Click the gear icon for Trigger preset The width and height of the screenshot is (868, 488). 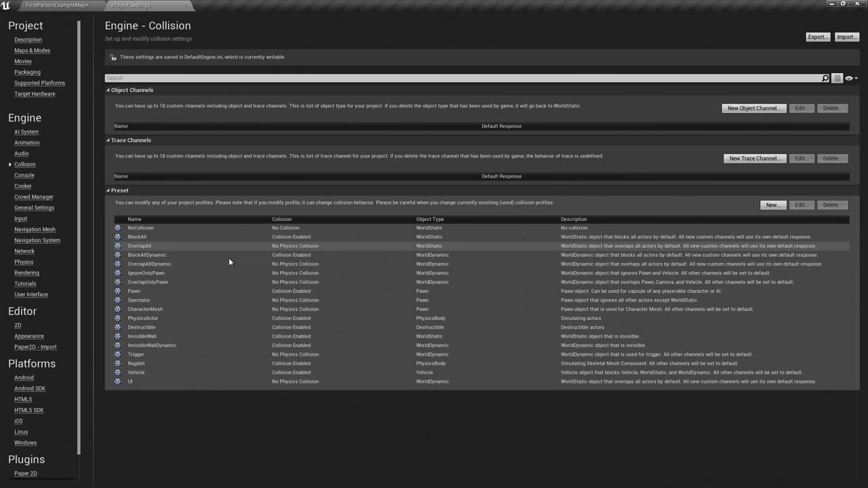click(x=118, y=354)
